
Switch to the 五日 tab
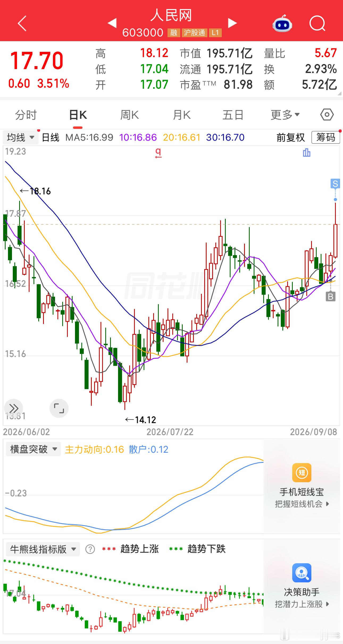coord(233,115)
